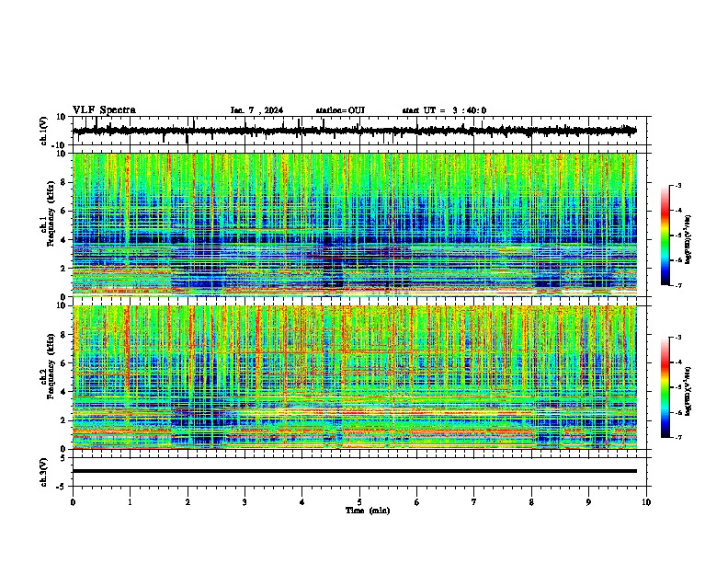Click the "-7" label on ch.1 colorbar

pos(677,285)
